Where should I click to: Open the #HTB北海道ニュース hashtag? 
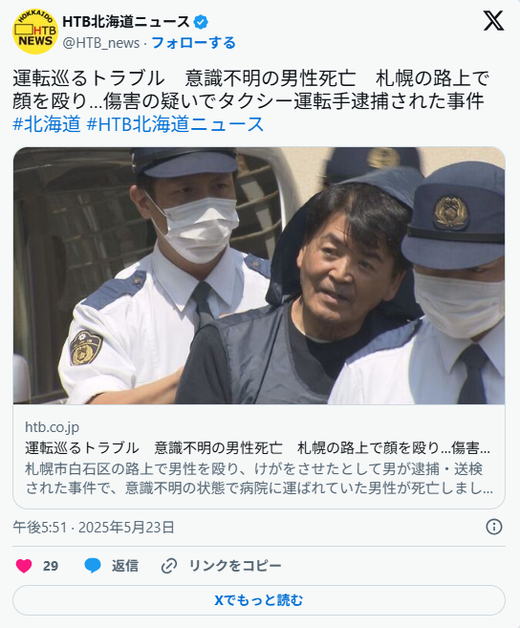click(x=175, y=124)
